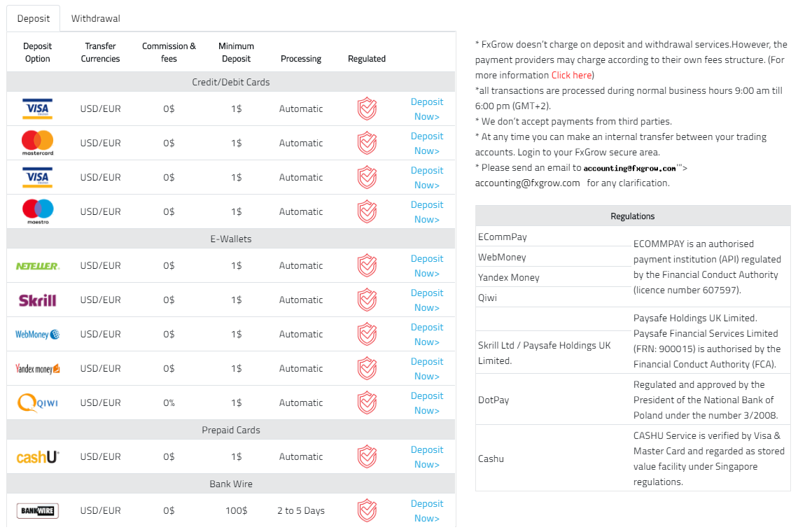Click Deposit Now on the Neteller row

[x=427, y=265]
